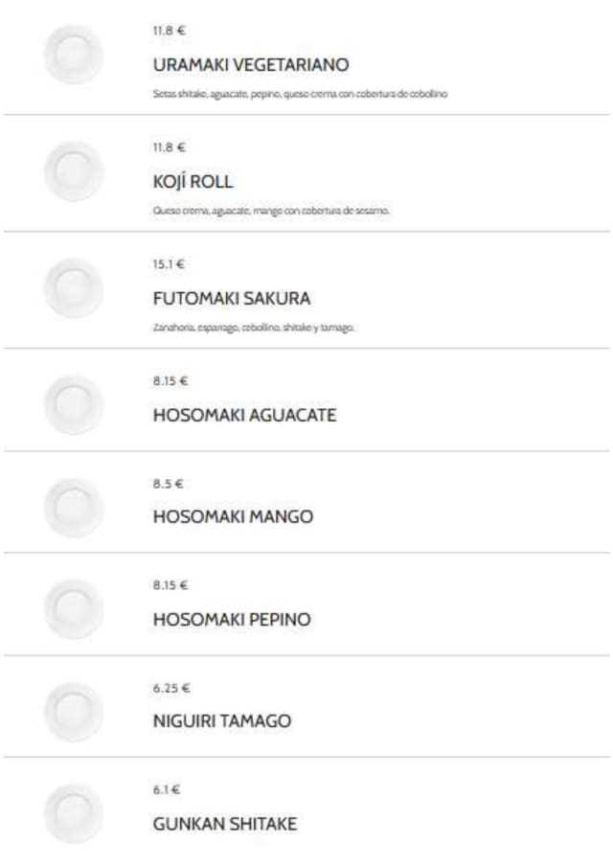Screen dimensions: 613x868
Task: Open the HOSOMAKI AGUACATE menu item title
Action: coord(244,416)
